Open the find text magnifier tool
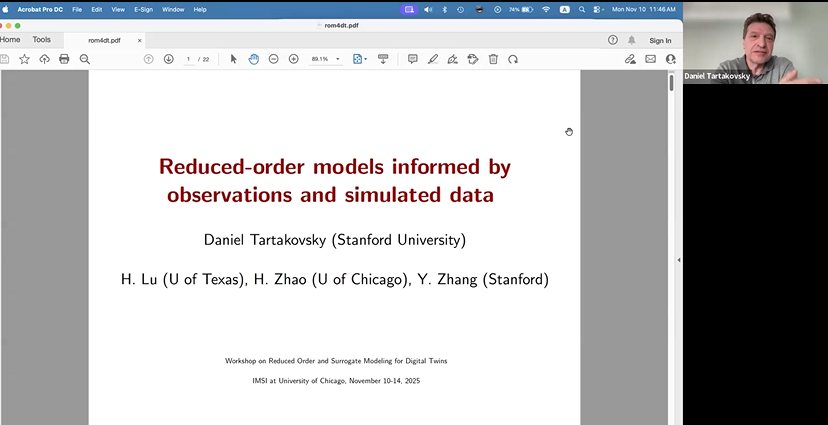828x425 pixels. [85, 59]
